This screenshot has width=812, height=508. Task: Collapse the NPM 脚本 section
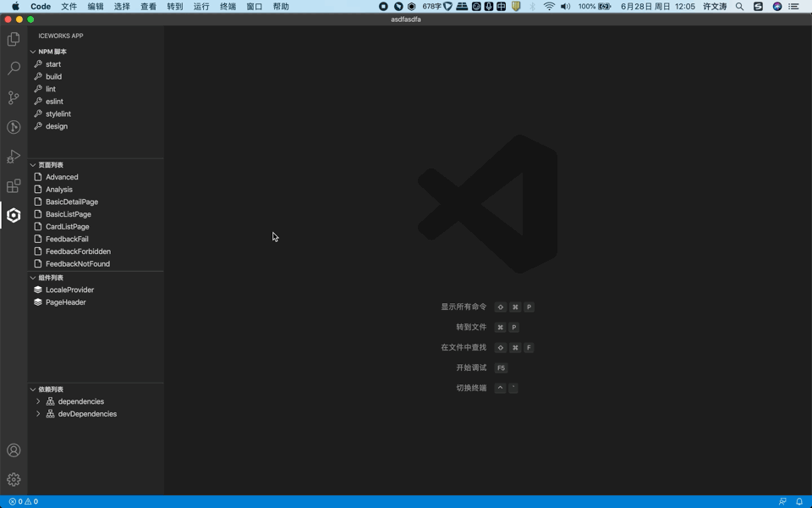click(x=96, y=52)
